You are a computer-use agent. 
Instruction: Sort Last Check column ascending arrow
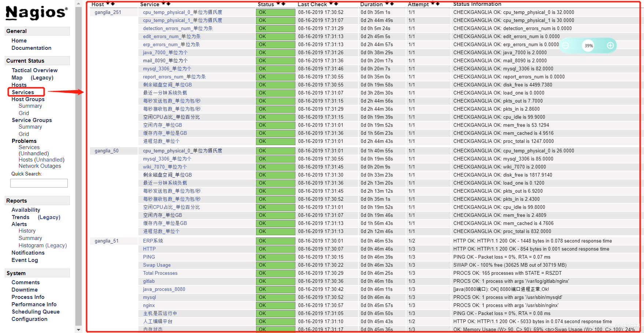331,4
